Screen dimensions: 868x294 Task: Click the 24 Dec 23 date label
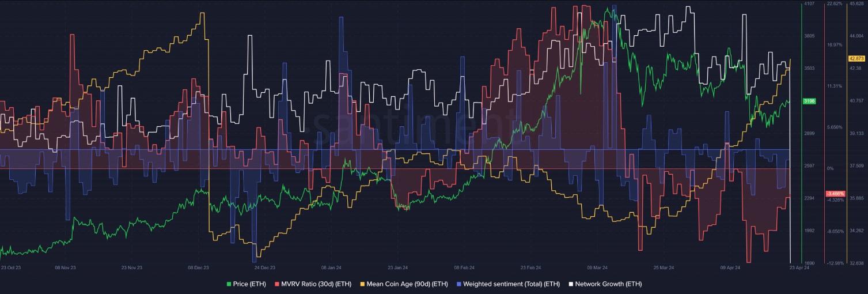(x=265, y=267)
